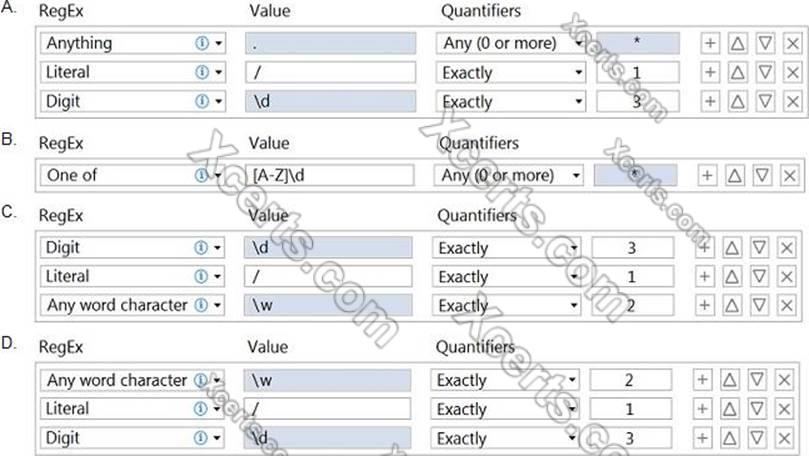Move the option A Literal row up

pyautogui.click(x=737, y=72)
